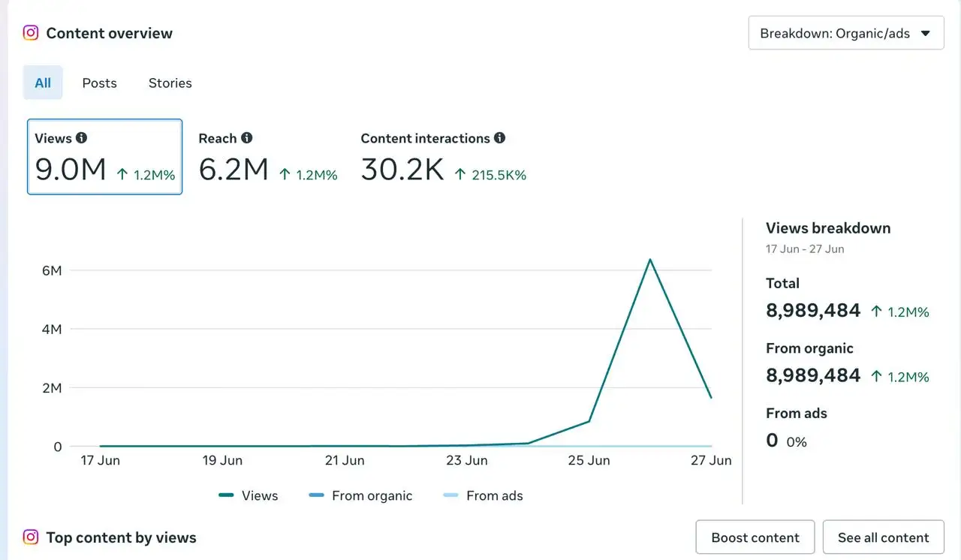Click the chart peak near 26 Jun
Image resolution: width=961 pixels, height=560 pixels.
[x=650, y=260]
